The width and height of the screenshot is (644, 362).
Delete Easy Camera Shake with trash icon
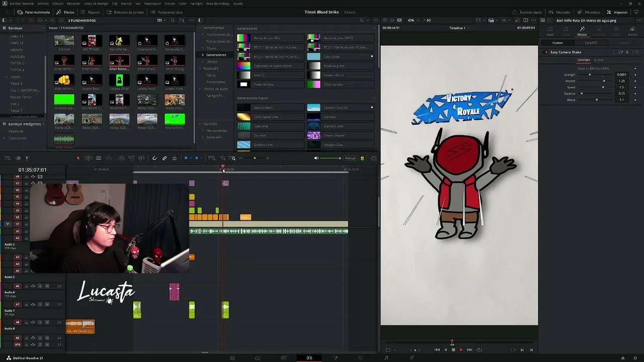point(627,52)
